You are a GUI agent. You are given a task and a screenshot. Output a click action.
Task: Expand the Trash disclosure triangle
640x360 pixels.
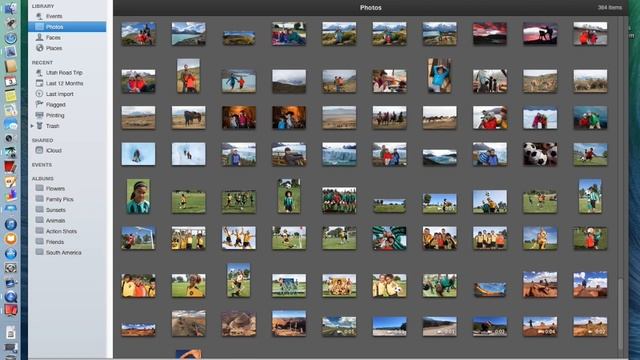(x=32, y=126)
